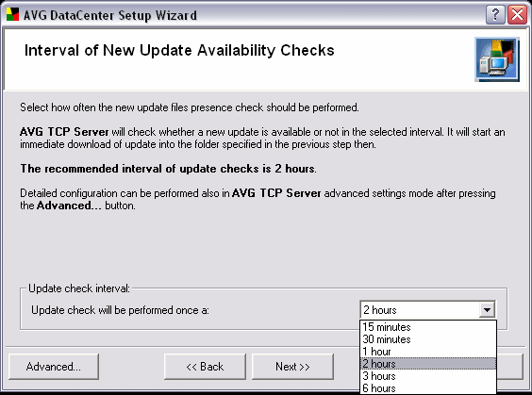
Task: Click the partially hidden button behind the list
Action: [510, 367]
